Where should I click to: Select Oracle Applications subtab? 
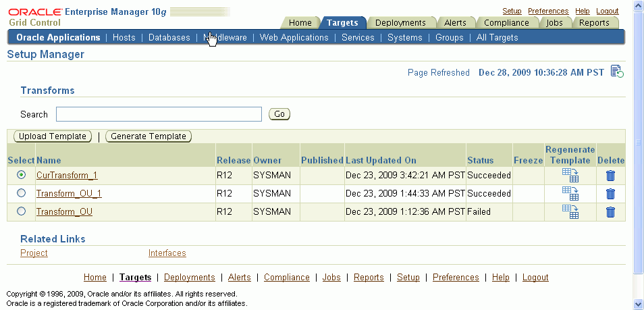pyautogui.click(x=58, y=37)
